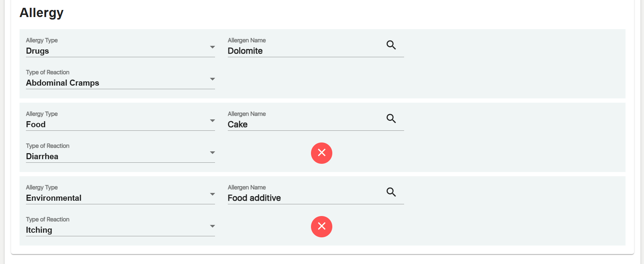Viewport: 644px width, 264px height.
Task: Click the Abdominal Cramps reaction value
Action: click(x=63, y=83)
